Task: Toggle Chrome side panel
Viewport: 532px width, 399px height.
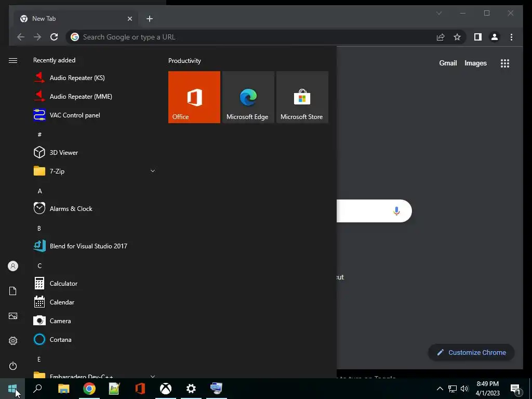Action: point(478,37)
